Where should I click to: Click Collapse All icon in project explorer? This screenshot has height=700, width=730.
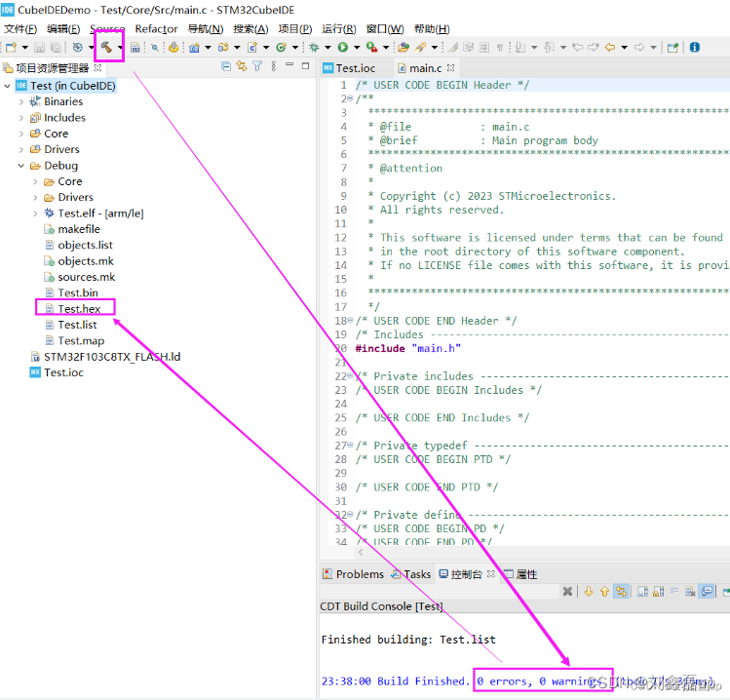tap(226, 66)
